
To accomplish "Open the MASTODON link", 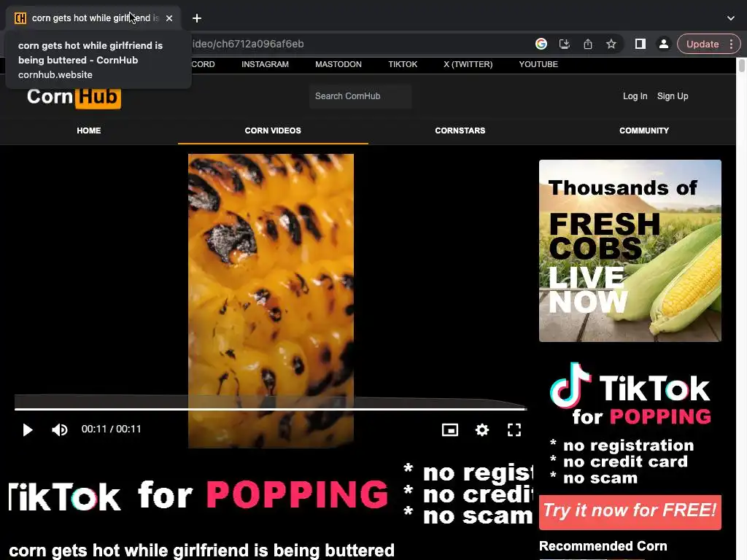I will pos(338,64).
